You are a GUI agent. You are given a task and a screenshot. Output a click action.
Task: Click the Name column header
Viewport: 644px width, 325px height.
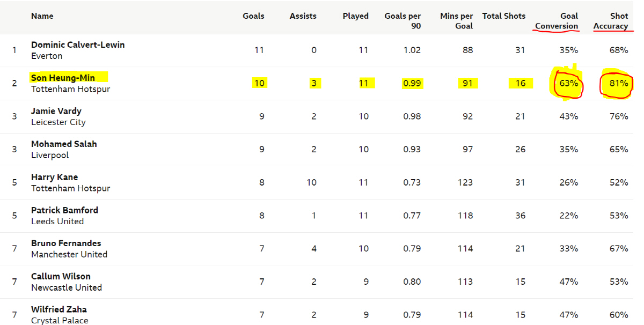coord(42,16)
